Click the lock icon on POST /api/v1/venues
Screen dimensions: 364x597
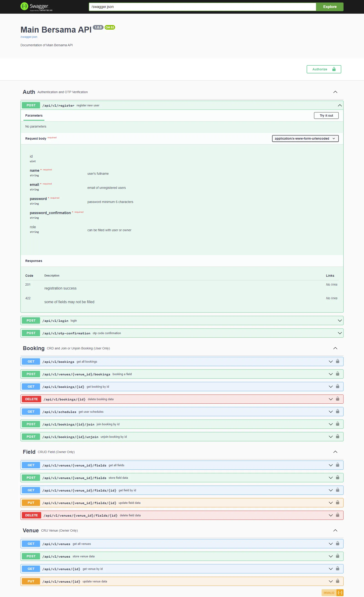(337, 556)
